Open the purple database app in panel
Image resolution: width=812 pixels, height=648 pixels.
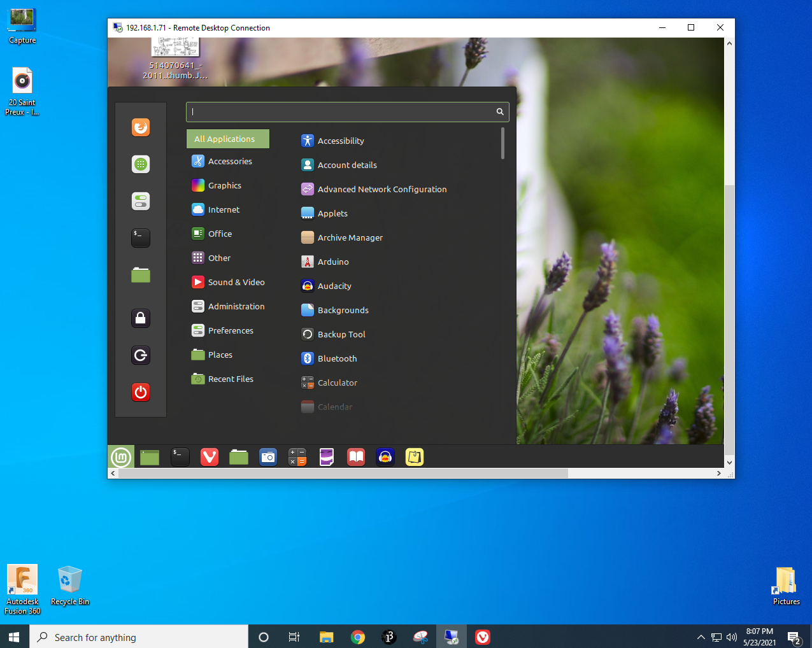(x=327, y=457)
